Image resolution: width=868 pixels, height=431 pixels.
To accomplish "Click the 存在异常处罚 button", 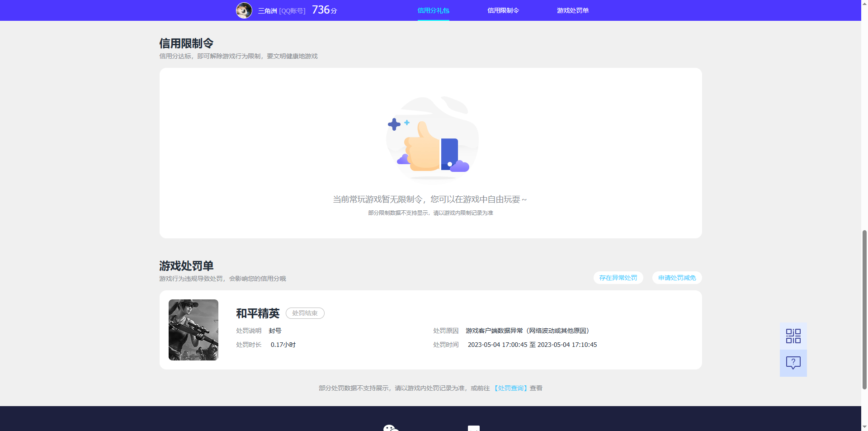I will 618,278.
